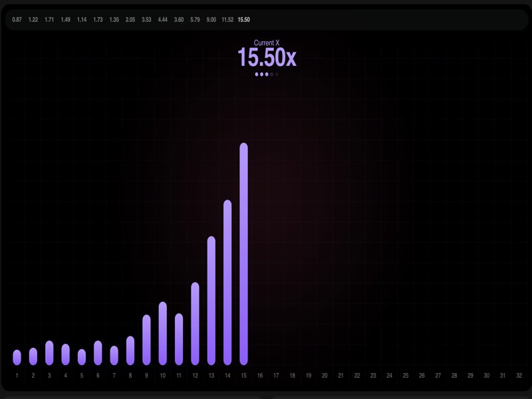Select the bar above step 4

65,354
